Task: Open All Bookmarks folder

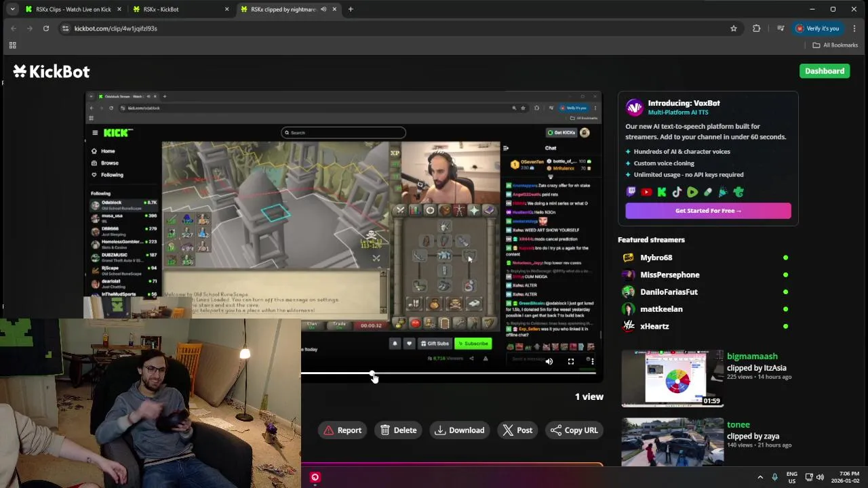Action: pyautogui.click(x=835, y=45)
